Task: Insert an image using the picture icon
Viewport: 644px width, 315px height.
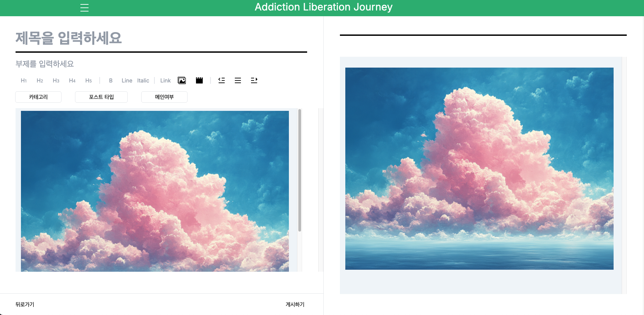Action: point(182,80)
